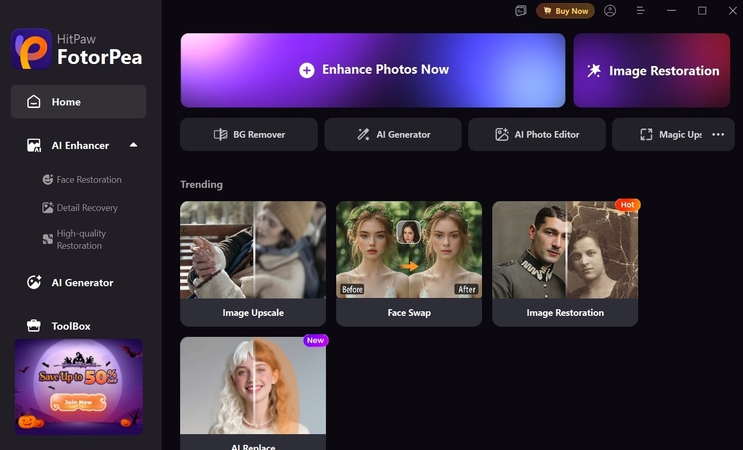Collapse the AI Enhancer section arrow
Image resolution: width=743 pixels, height=450 pixels.
[x=134, y=145]
